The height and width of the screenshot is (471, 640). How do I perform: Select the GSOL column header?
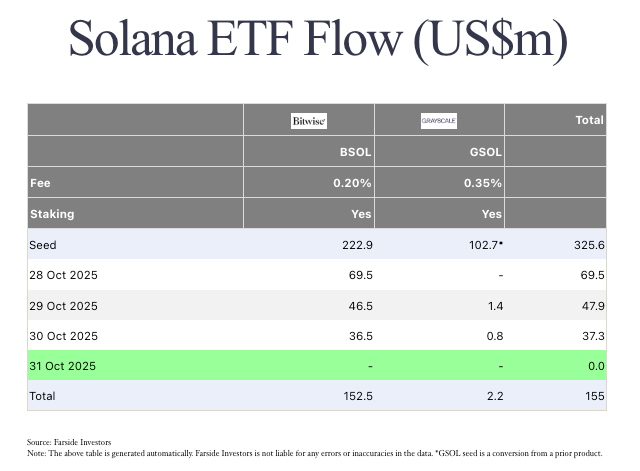(486, 153)
